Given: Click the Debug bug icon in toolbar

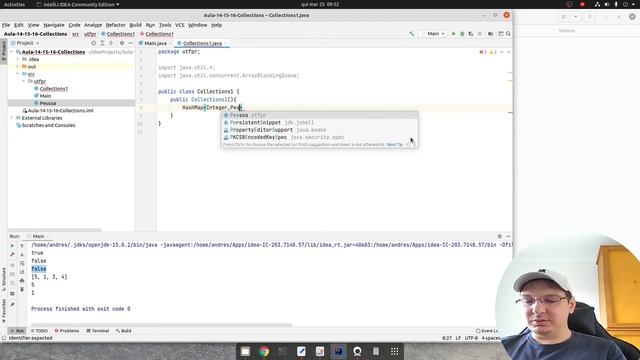Looking at the screenshot, I should 462,34.
